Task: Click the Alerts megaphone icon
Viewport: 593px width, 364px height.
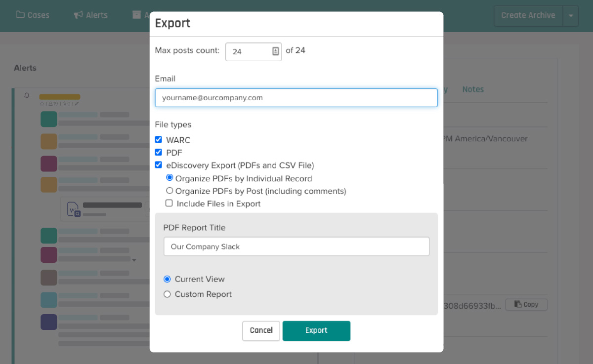Action: pos(78,15)
